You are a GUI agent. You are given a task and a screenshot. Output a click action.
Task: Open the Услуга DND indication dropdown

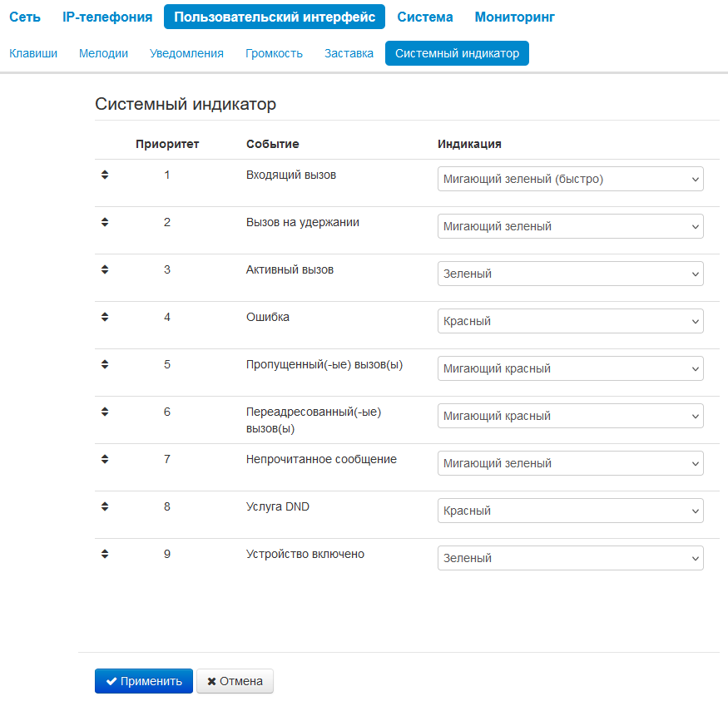pos(570,511)
